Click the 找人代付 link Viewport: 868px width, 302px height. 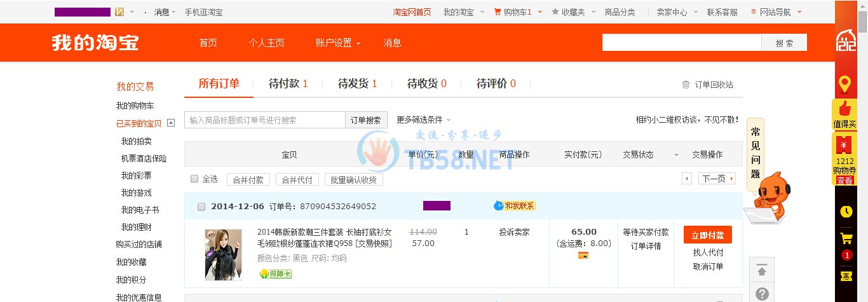point(708,252)
